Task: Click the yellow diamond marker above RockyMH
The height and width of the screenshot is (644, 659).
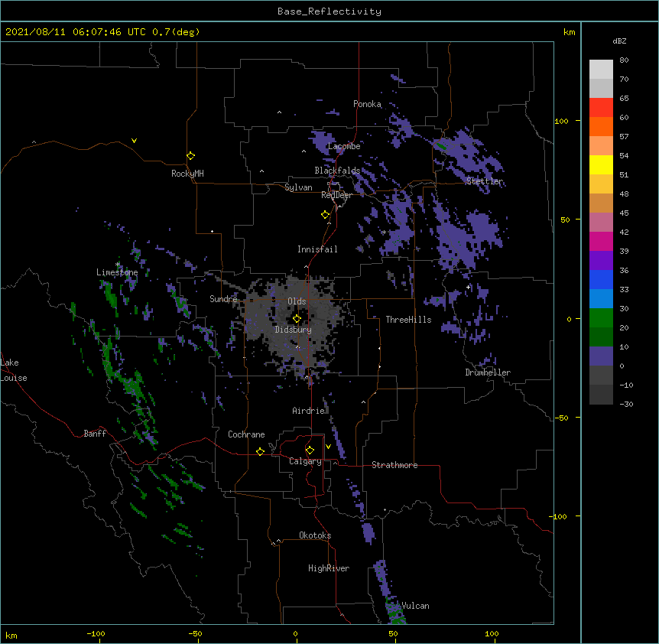Action: point(190,156)
